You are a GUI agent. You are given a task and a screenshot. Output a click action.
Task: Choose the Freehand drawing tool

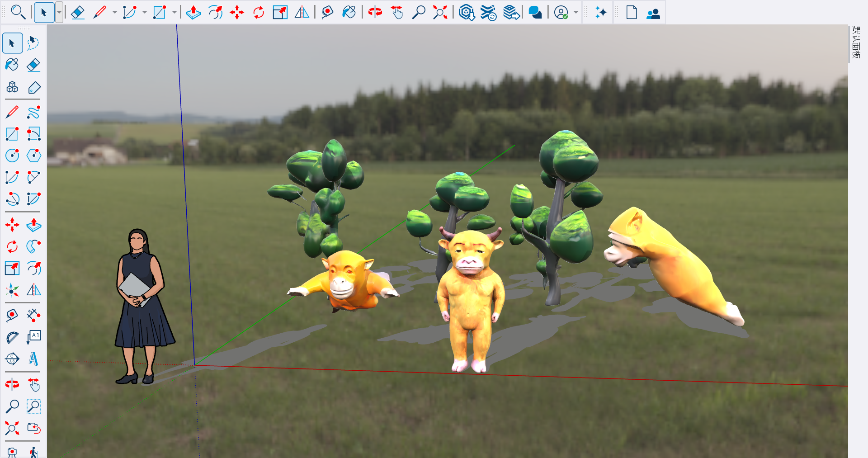33,112
